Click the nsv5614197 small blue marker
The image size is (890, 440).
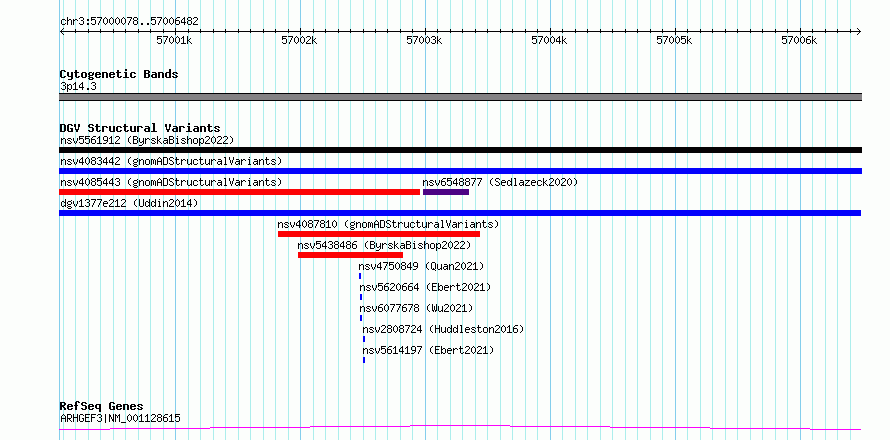pos(364,360)
